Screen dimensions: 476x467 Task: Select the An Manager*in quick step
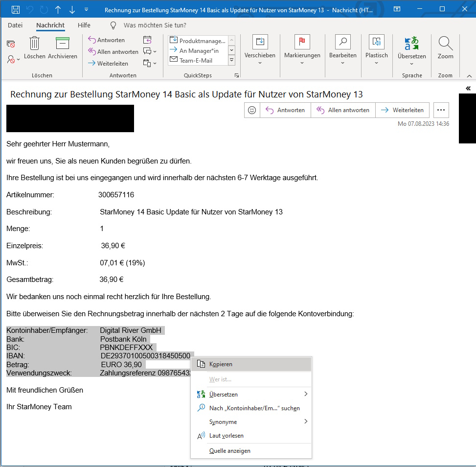(198, 50)
